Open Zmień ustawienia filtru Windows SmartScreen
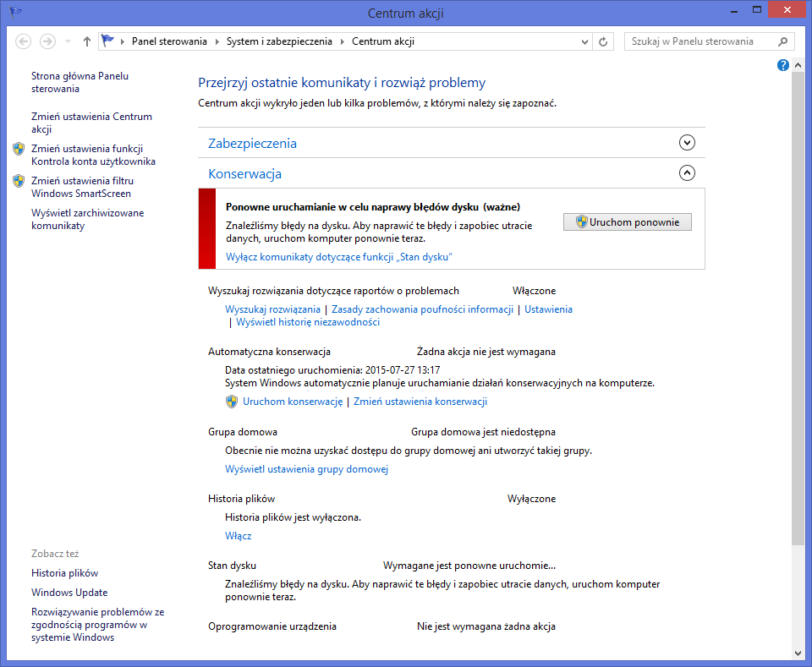The height and width of the screenshot is (667, 812). 82,187
